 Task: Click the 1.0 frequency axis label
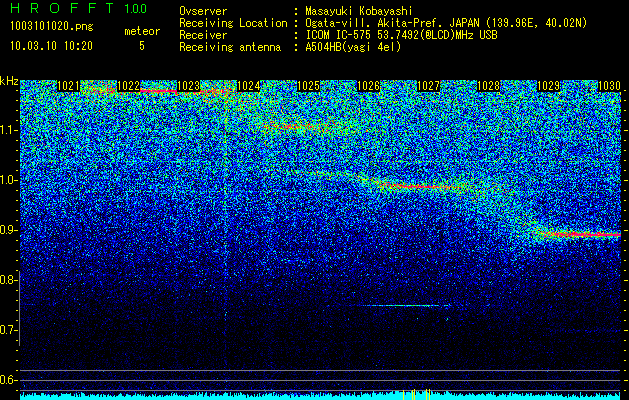click(x=8, y=180)
